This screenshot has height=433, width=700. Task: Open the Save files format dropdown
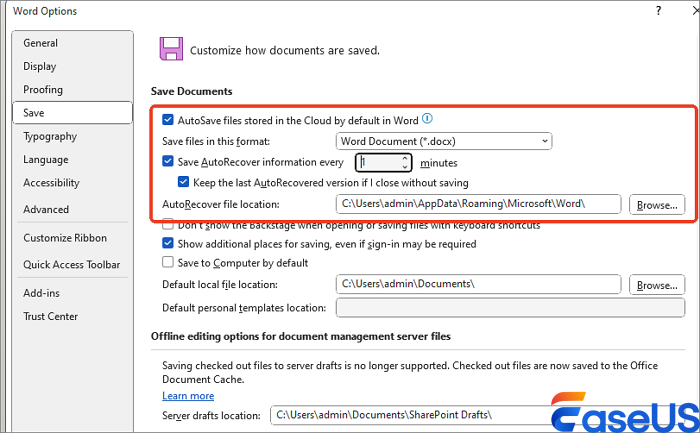click(444, 141)
